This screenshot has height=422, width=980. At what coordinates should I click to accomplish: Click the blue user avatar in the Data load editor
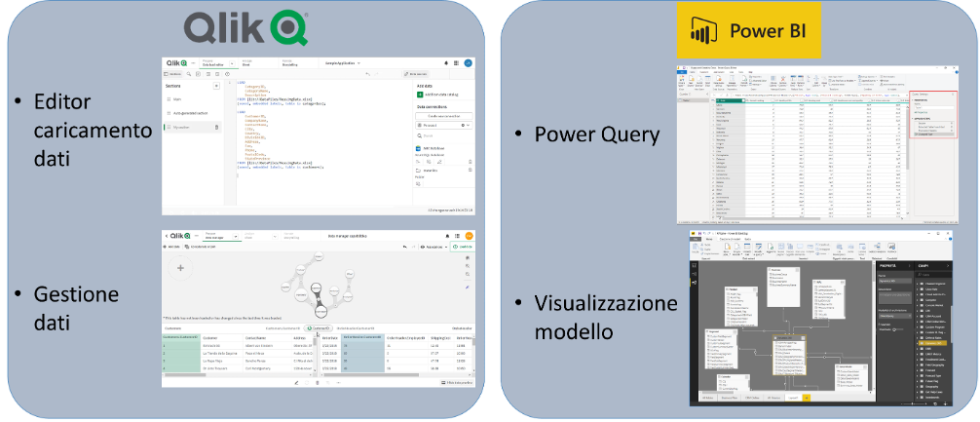pos(469,63)
